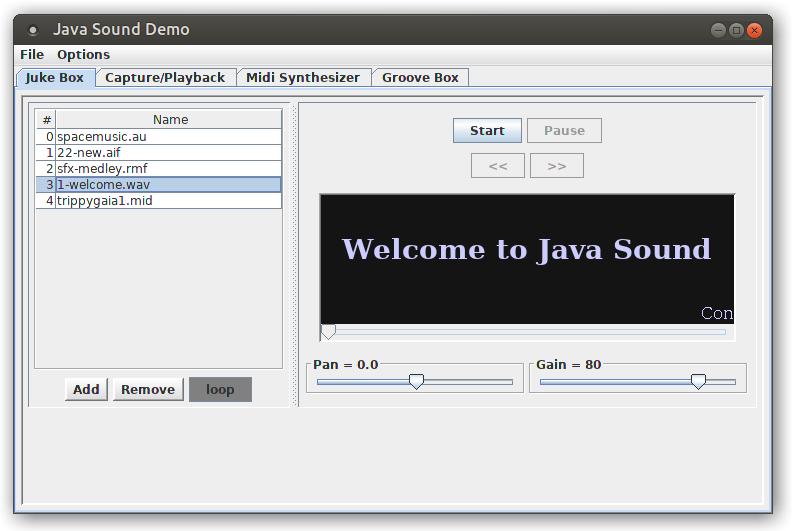Click the Add button
Viewport: 794px width, 531px height.
pyautogui.click(x=86, y=389)
